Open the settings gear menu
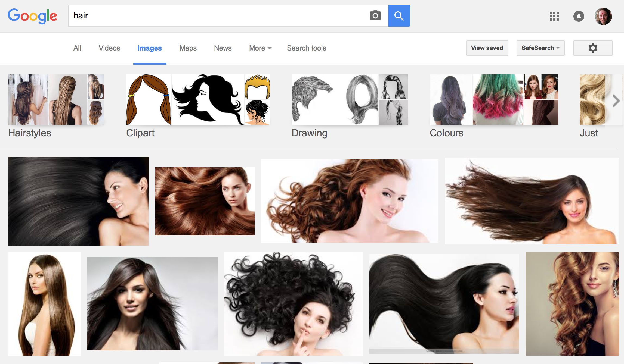Viewport: 624px width, 364px height. [593, 48]
